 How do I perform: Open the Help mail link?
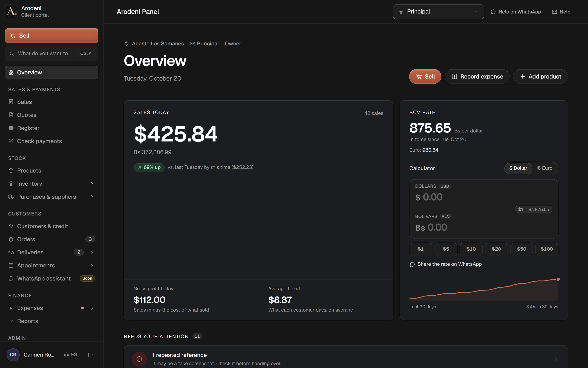pos(561,12)
